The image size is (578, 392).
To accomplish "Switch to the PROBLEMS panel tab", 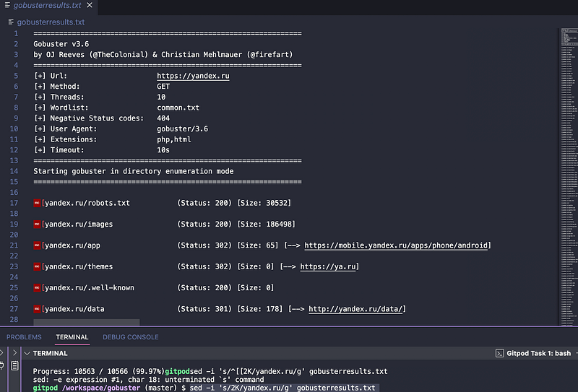I will coord(24,337).
